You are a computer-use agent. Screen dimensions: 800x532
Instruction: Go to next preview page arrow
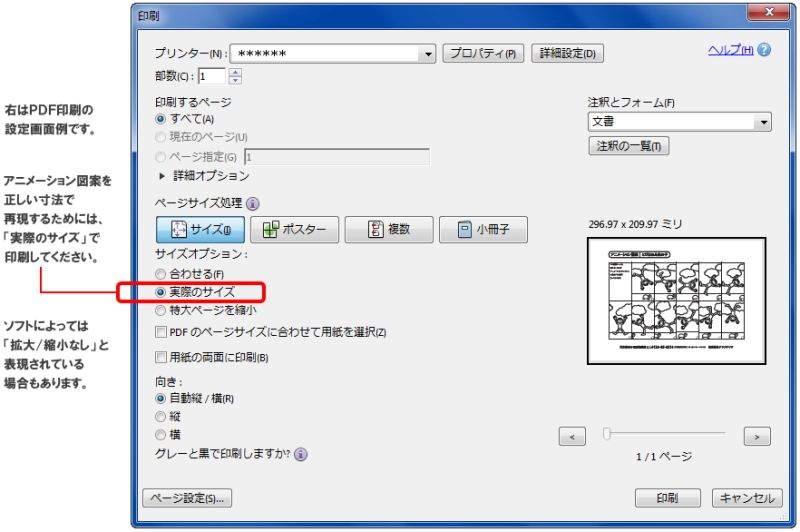pyautogui.click(x=758, y=436)
